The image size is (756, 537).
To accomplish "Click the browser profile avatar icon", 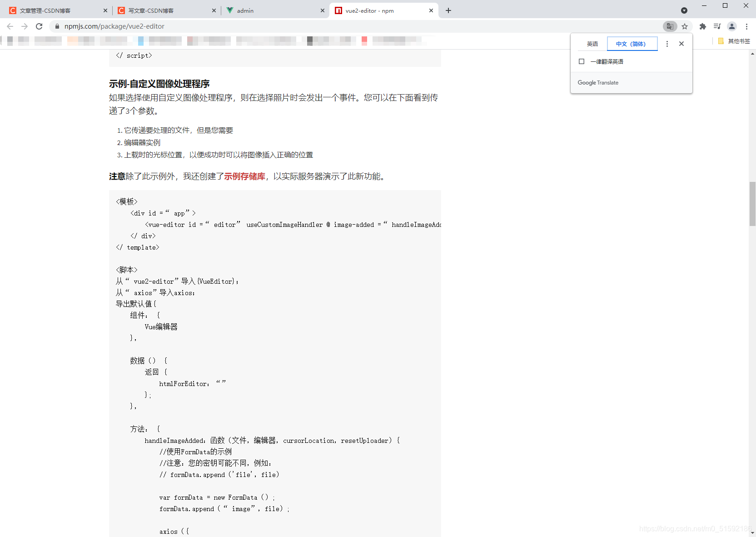I will 731,26.
